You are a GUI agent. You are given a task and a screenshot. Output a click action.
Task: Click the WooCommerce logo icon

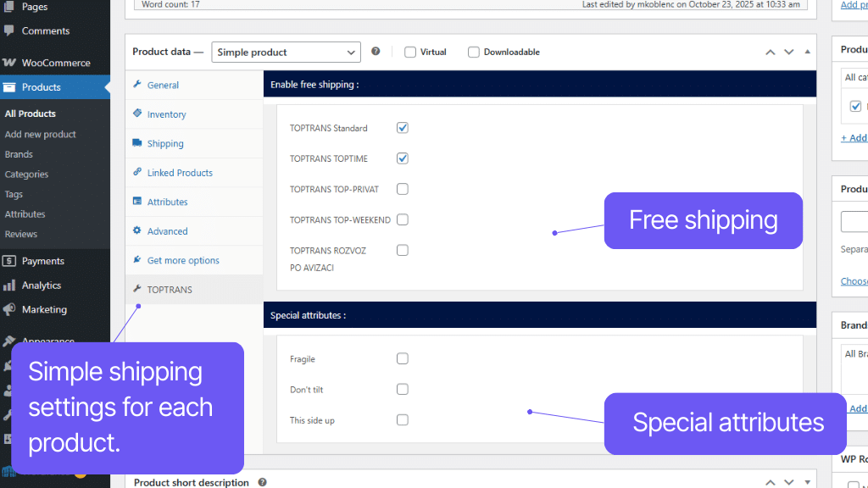point(8,63)
